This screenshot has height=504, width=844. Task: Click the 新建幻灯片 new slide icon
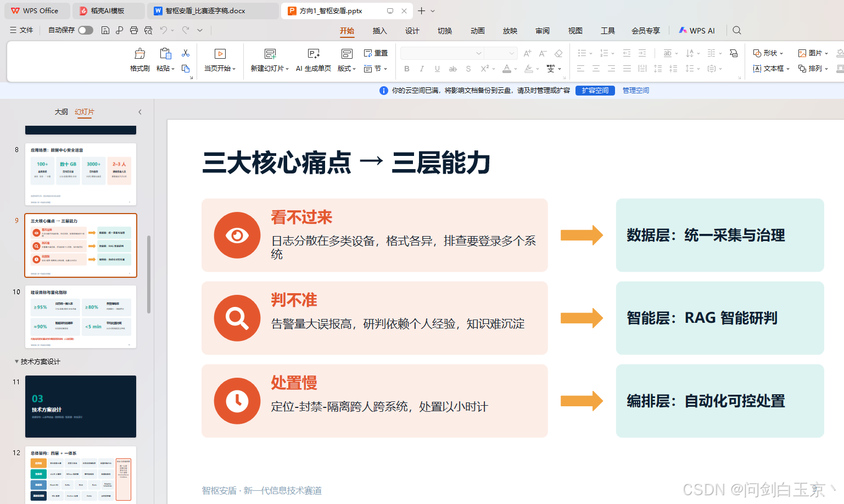tap(270, 53)
